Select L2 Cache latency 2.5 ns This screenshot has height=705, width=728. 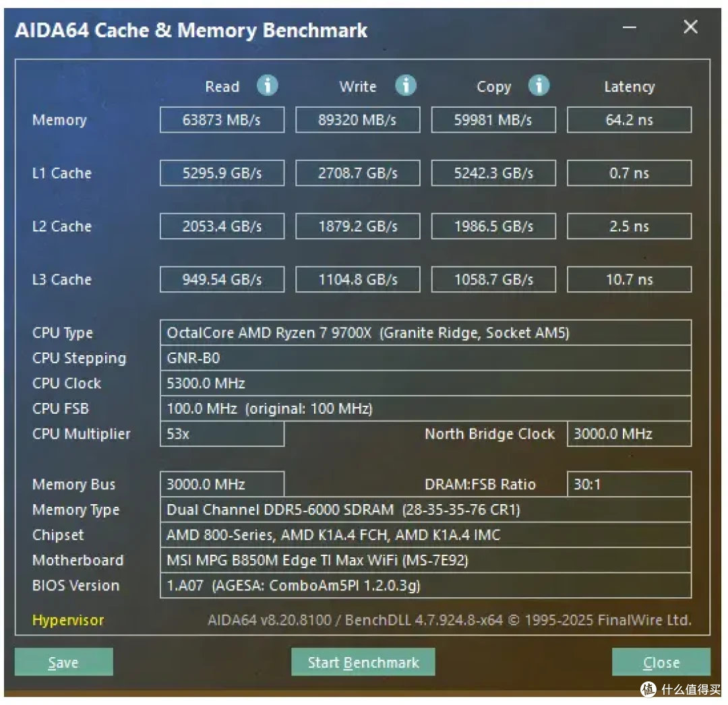(x=629, y=226)
